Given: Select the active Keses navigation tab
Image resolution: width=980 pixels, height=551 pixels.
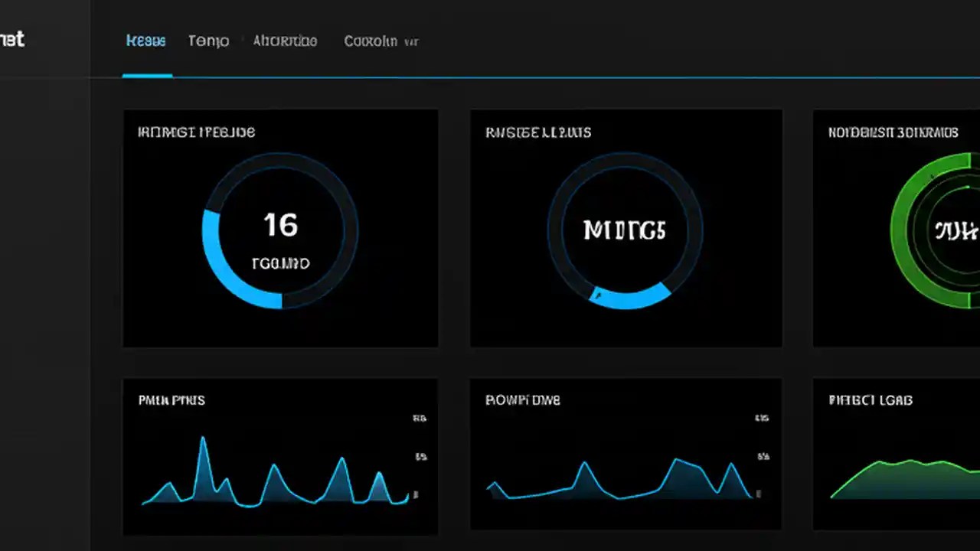Looking at the screenshot, I should coord(145,41).
